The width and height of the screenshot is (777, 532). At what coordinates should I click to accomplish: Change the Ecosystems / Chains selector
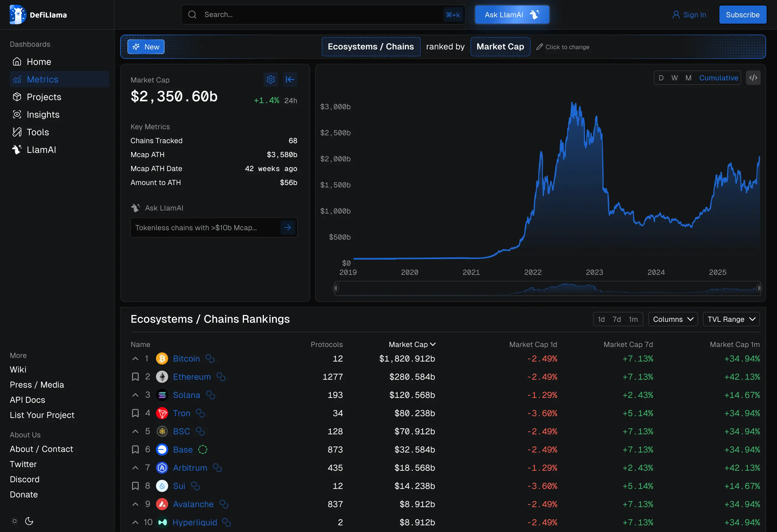pos(371,47)
